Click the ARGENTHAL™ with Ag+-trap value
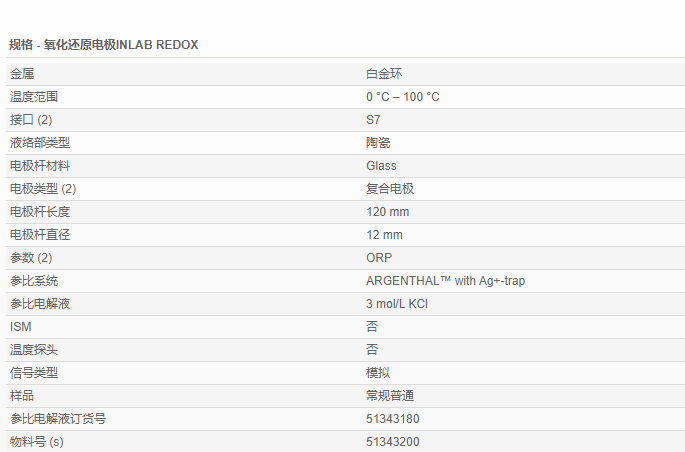This screenshot has width=685, height=452. click(445, 281)
